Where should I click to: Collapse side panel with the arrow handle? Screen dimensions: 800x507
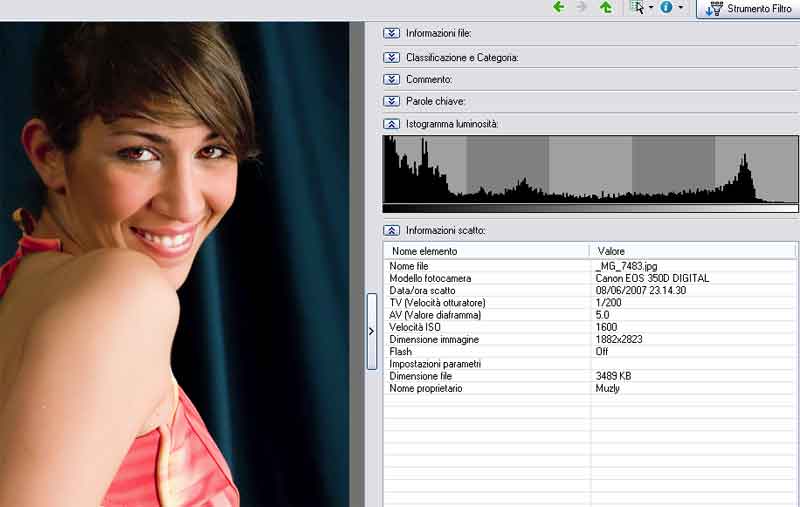372,330
